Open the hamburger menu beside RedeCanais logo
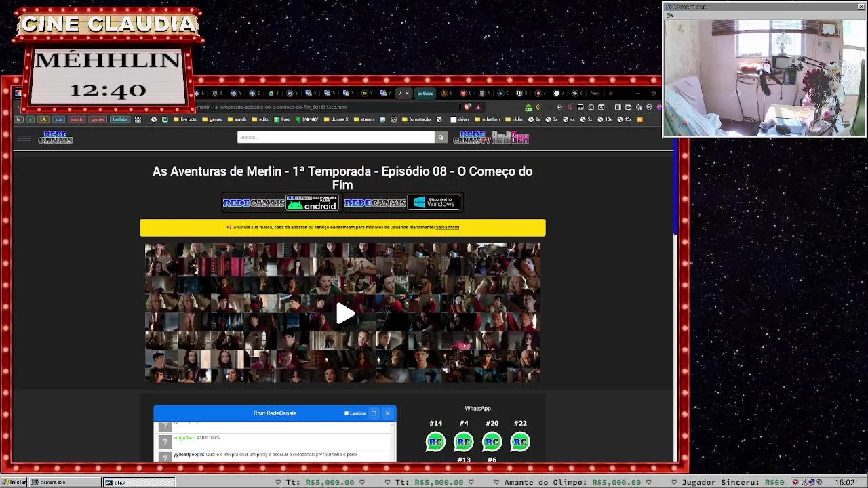The height and width of the screenshot is (488, 868). pos(24,138)
